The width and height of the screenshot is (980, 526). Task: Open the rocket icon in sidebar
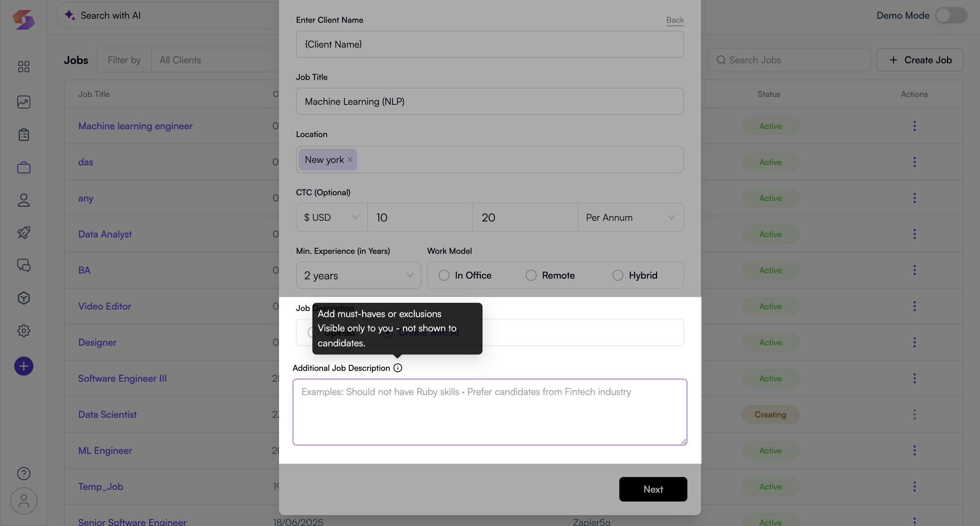pyautogui.click(x=23, y=232)
